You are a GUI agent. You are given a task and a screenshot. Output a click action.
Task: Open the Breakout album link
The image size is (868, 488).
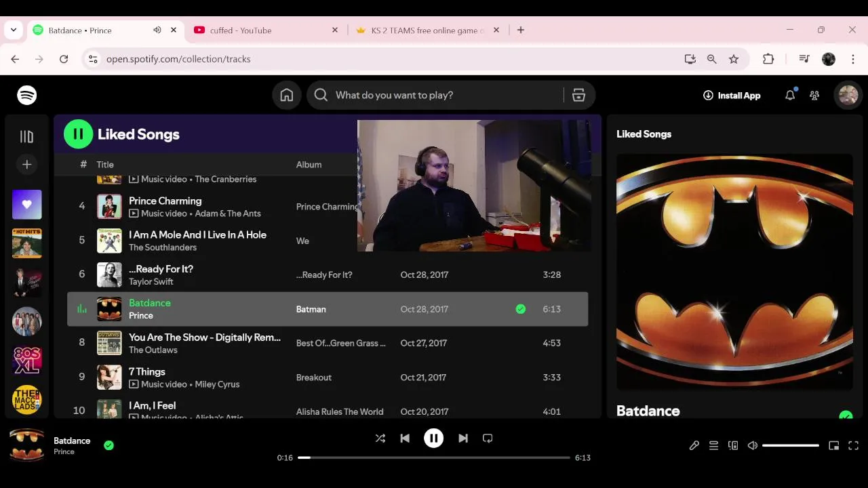pyautogui.click(x=314, y=378)
